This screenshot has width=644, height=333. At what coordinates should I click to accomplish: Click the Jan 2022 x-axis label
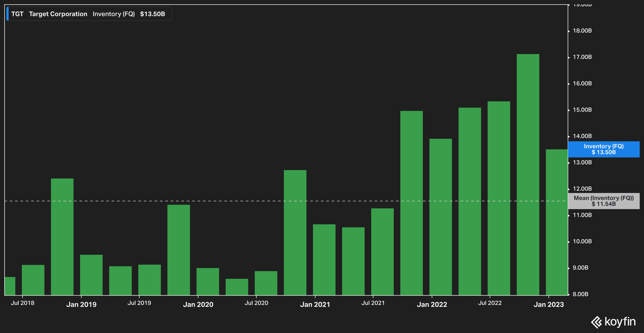[432, 305]
